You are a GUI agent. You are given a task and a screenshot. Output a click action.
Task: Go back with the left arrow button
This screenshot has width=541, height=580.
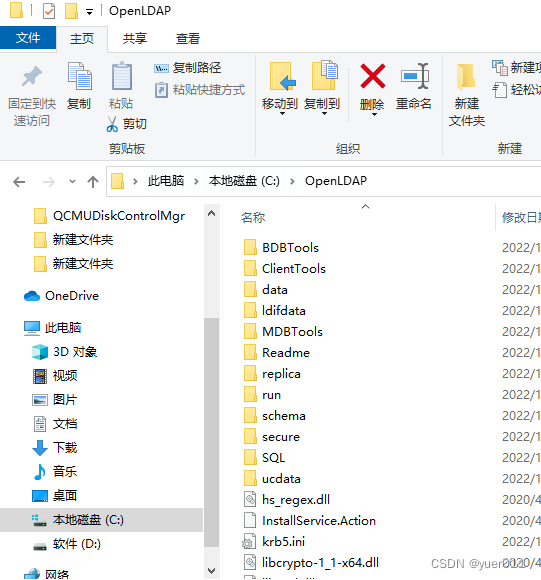(19, 182)
